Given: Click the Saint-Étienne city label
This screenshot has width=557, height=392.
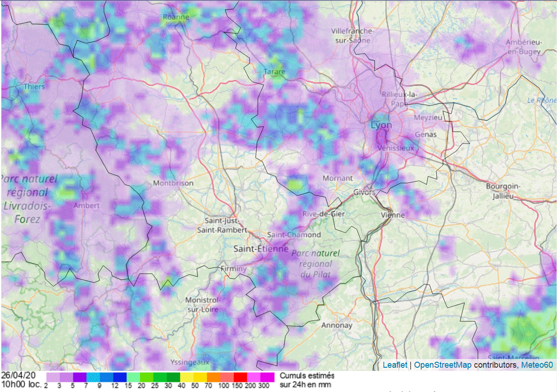Looking at the screenshot, I should coord(261,249).
